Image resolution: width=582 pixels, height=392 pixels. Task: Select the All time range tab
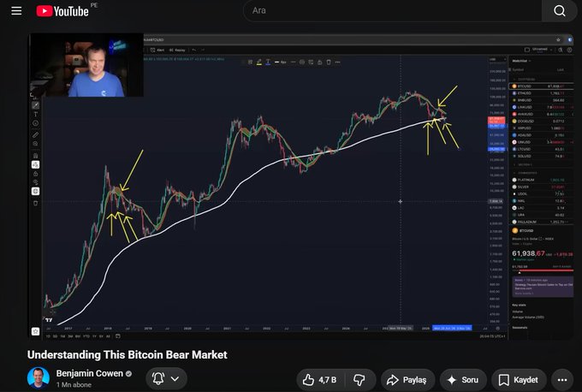(x=108, y=336)
